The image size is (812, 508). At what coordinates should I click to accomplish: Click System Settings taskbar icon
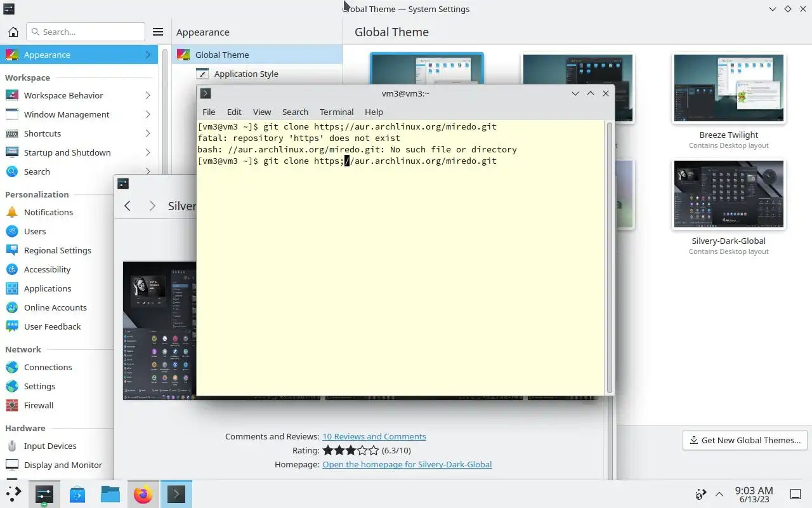(x=44, y=494)
